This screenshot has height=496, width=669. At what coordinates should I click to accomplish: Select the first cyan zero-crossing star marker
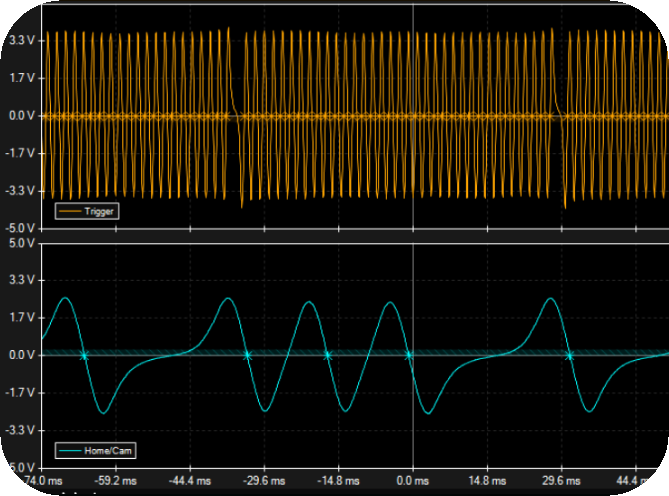tap(84, 355)
